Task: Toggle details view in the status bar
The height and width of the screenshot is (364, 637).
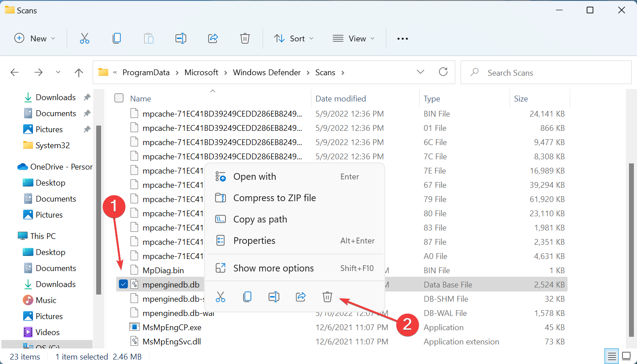Action: click(611, 356)
